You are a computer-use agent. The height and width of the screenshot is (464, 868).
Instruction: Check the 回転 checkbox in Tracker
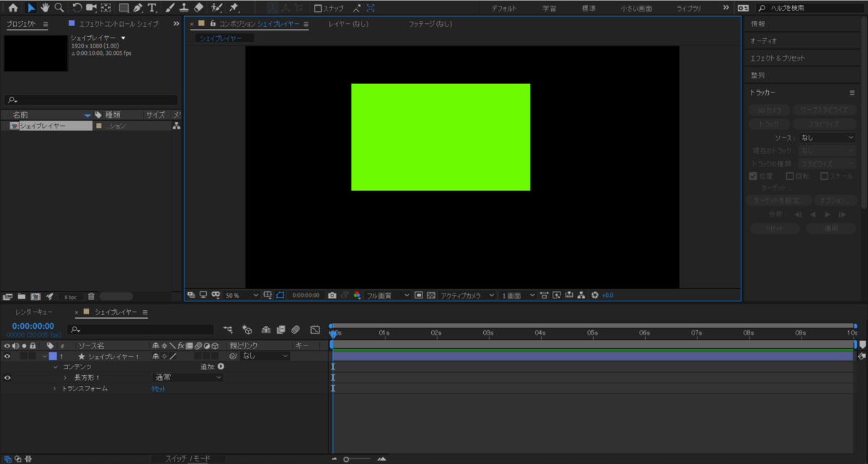[x=790, y=176]
